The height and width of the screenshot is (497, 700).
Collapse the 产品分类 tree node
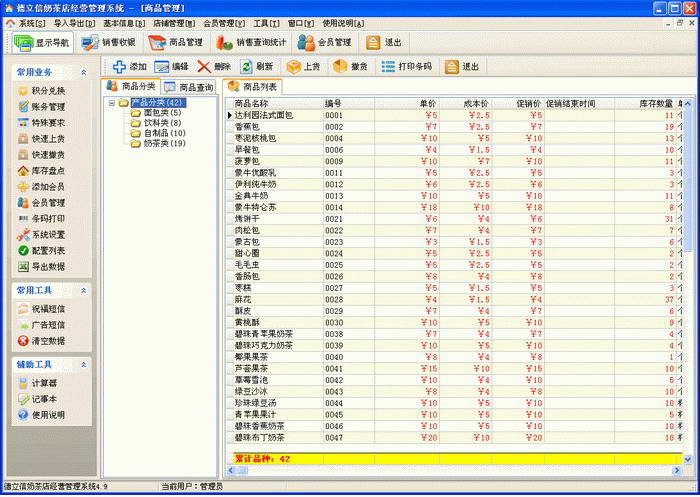point(112,103)
